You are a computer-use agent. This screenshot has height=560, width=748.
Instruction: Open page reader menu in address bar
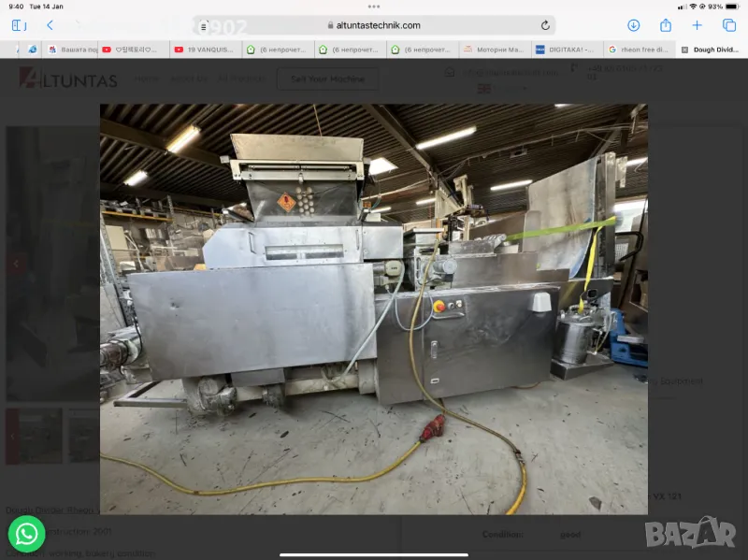pos(204,26)
